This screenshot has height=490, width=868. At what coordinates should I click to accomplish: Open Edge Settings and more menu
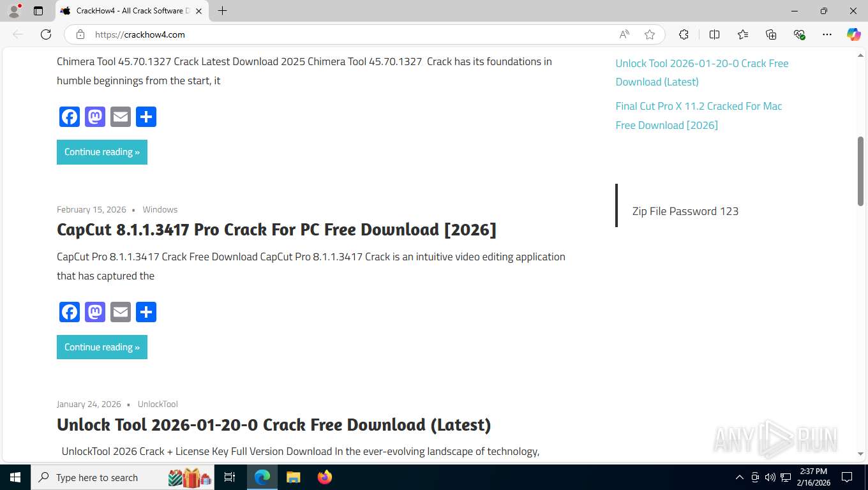click(827, 34)
